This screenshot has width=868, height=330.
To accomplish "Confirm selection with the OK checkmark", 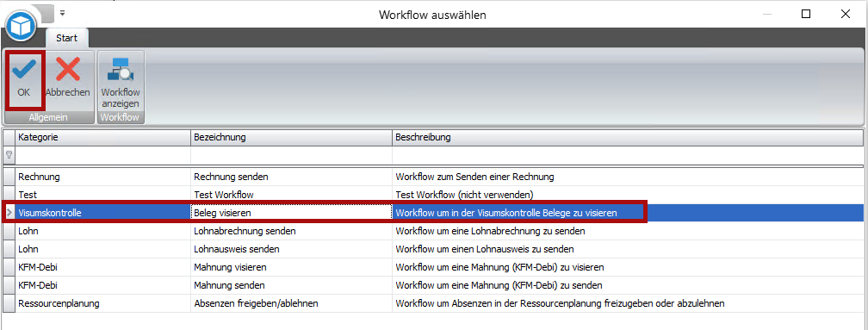I will 24,78.
